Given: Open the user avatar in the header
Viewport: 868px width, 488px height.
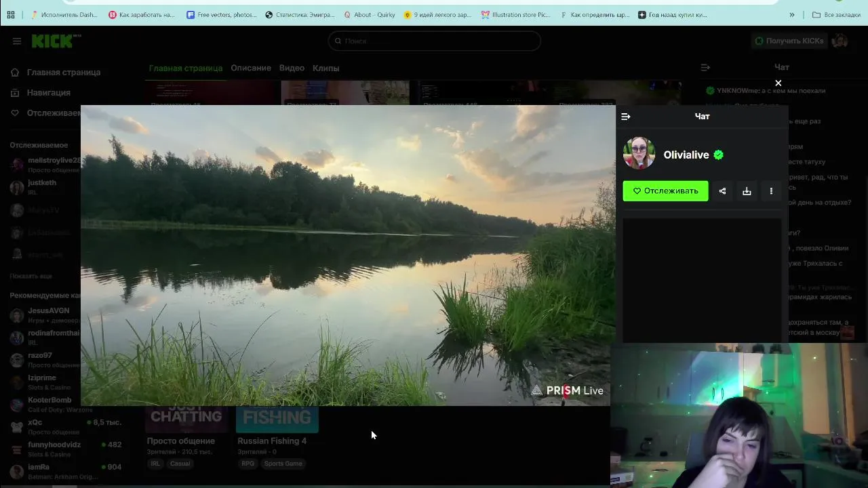Looking at the screenshot, I should click(x=840, y=41).
